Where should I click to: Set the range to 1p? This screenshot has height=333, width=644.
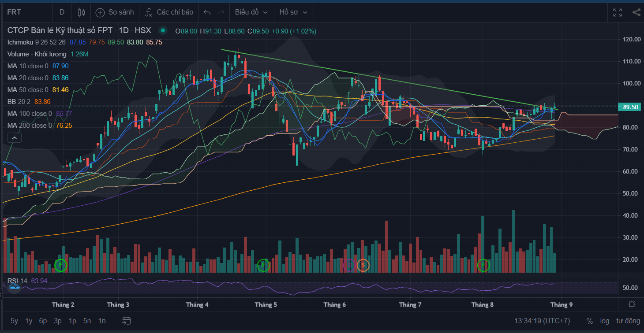point(72,321)
